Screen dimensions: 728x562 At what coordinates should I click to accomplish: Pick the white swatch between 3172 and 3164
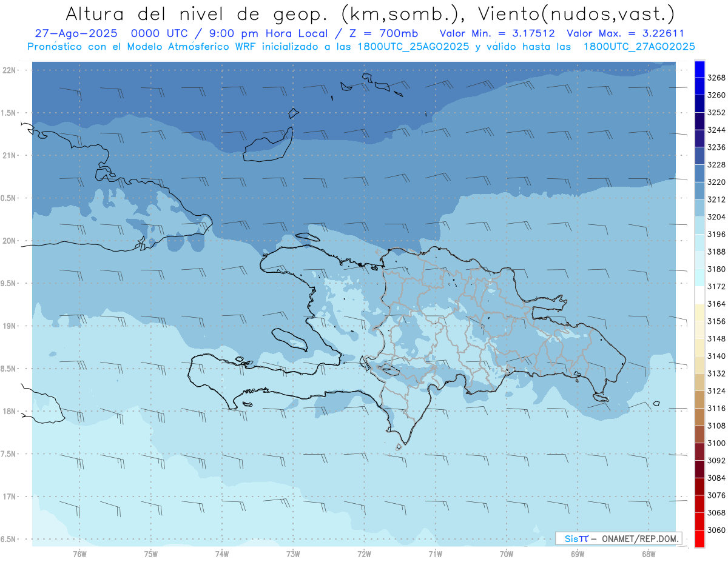click(699, 295)
